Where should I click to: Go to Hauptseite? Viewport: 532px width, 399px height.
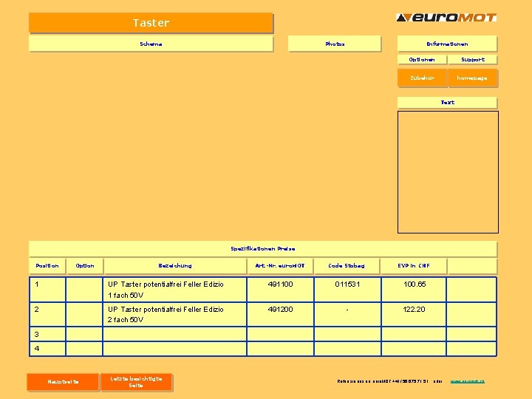(x=63, y=382)
